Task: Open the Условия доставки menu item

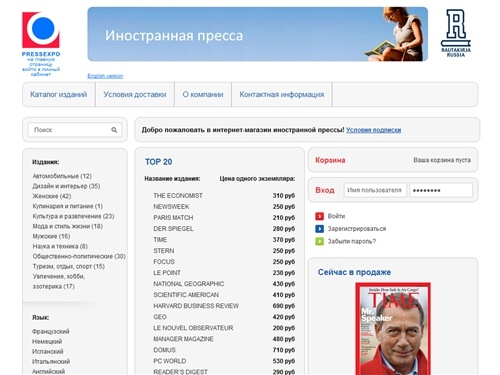Action: (x=135, y=95)
